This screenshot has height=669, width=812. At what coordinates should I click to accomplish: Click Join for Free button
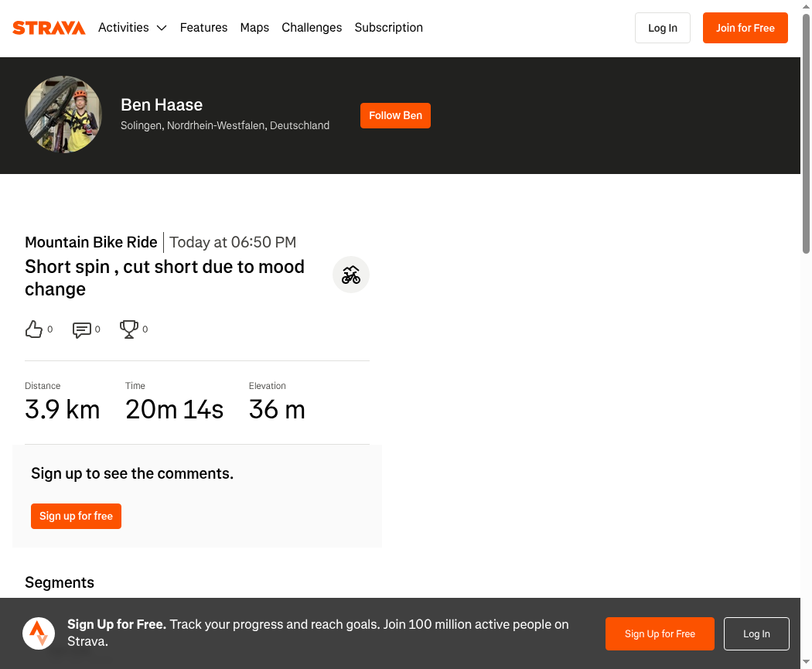[745, 28]
